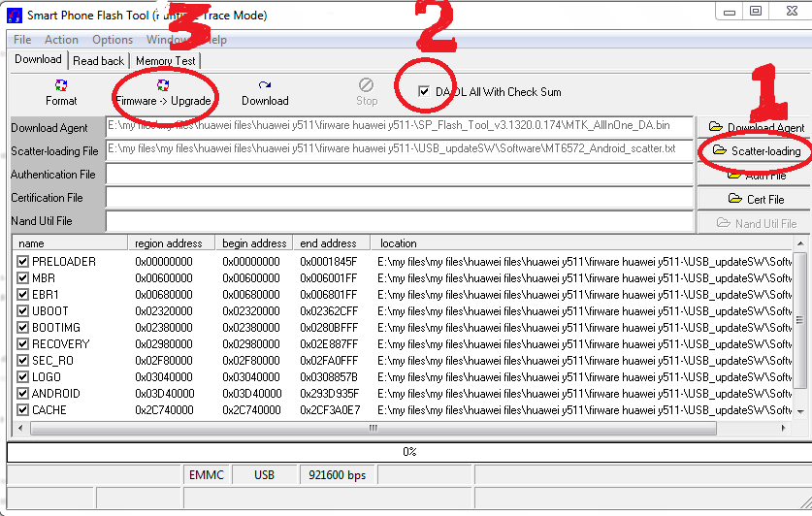
Task: Open the Options menu
Action: point(113,40)
